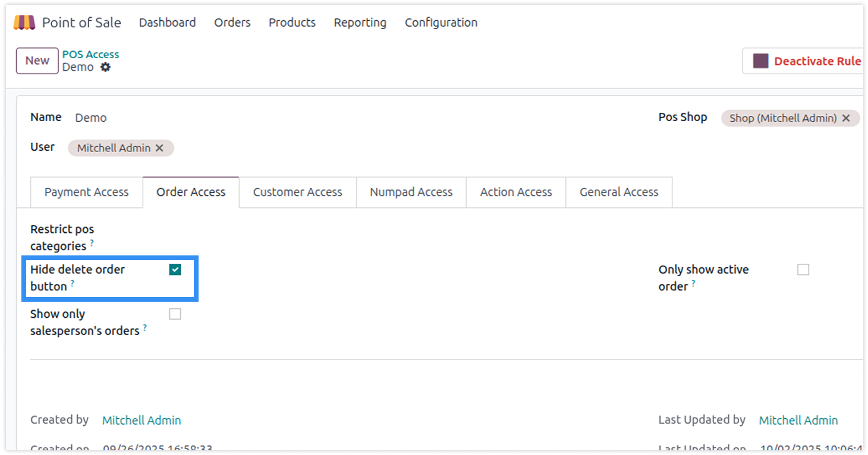This screenshot has height=455, width=868.
Task: Remove the Mitchell Admin user tag
Action: click(x=159, y=148)
